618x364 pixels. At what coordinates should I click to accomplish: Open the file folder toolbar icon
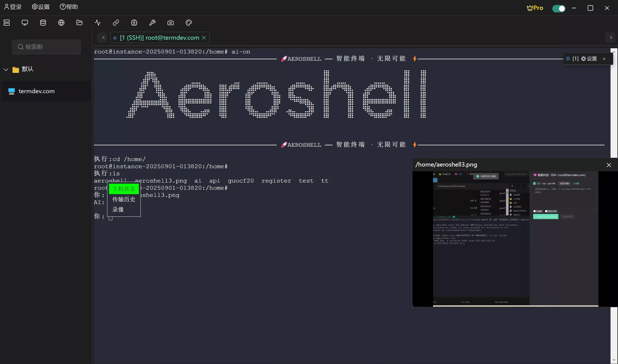tap(79, 23)
